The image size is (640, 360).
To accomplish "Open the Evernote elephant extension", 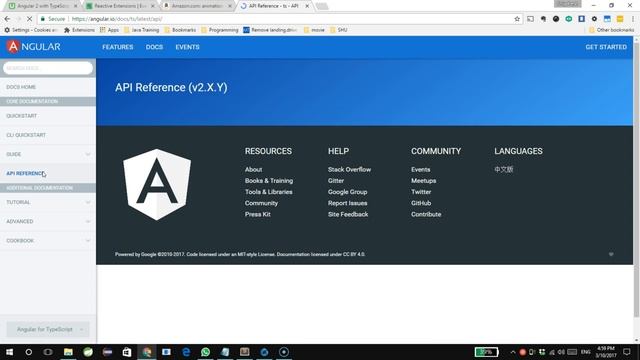I will (543, 19).
